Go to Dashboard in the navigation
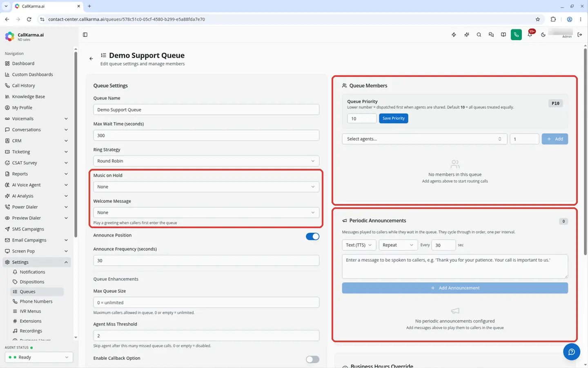The image size is (588, 368). (x=36, y=63)
